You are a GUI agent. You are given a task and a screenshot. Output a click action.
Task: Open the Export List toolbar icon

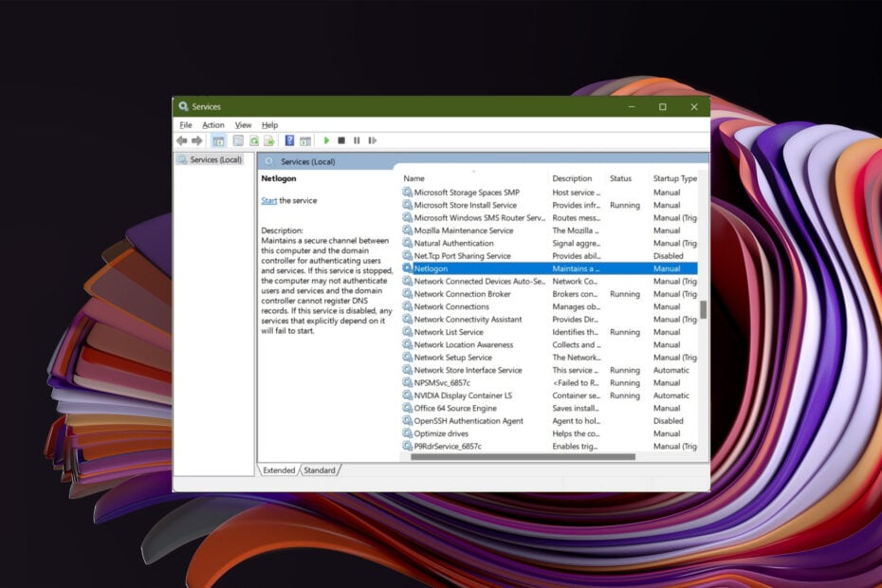click(x=270, y=140)
